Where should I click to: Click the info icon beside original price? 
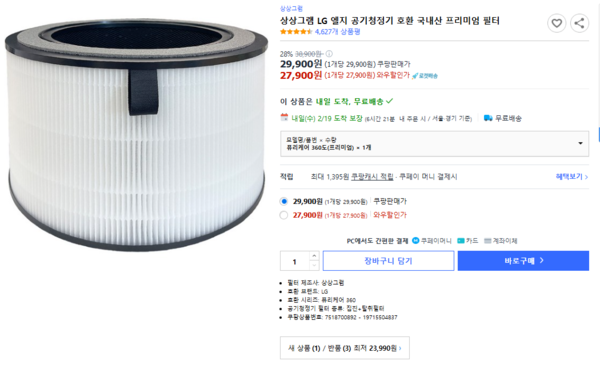tap(329, 54)
